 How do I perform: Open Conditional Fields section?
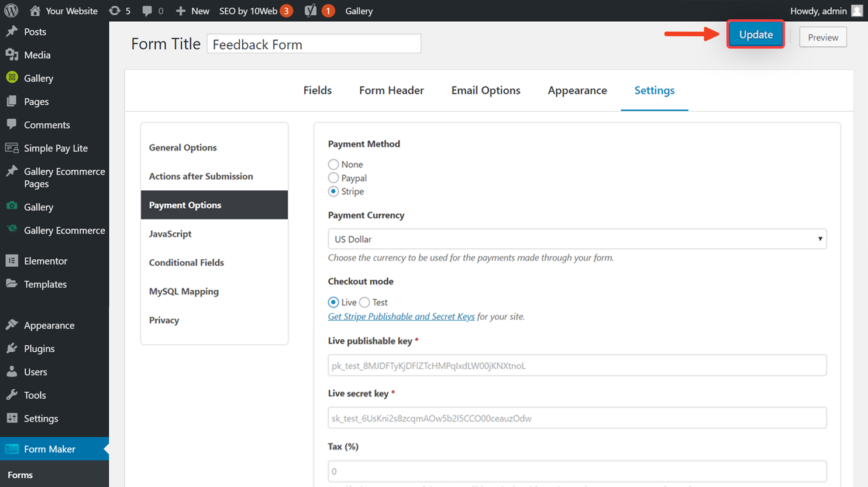(x=214, y=262)
